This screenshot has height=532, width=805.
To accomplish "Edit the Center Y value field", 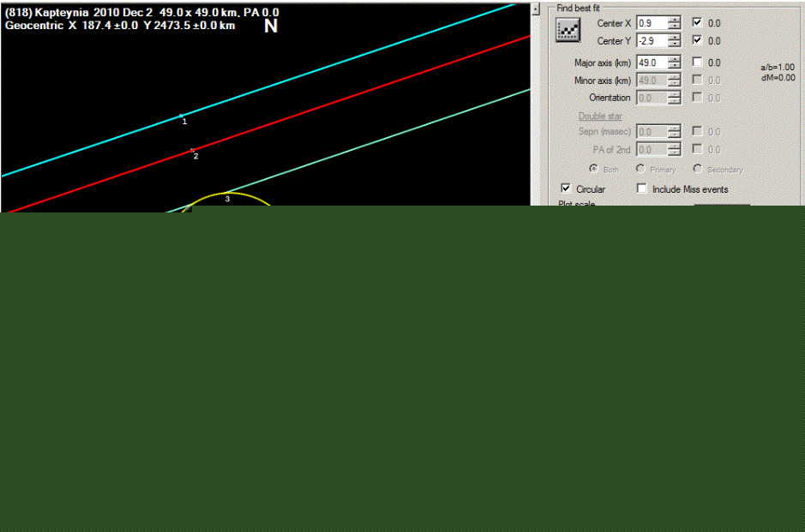I will point(652,41).
